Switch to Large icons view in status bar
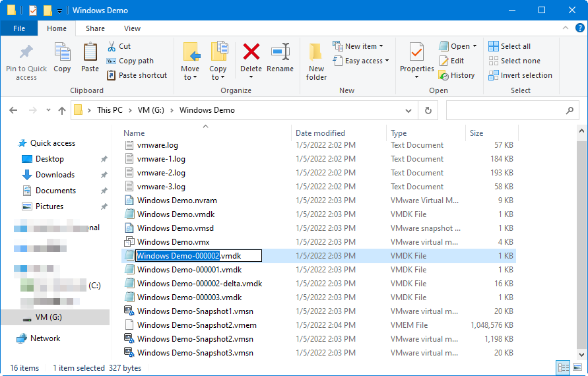 [x=578, y=367]
